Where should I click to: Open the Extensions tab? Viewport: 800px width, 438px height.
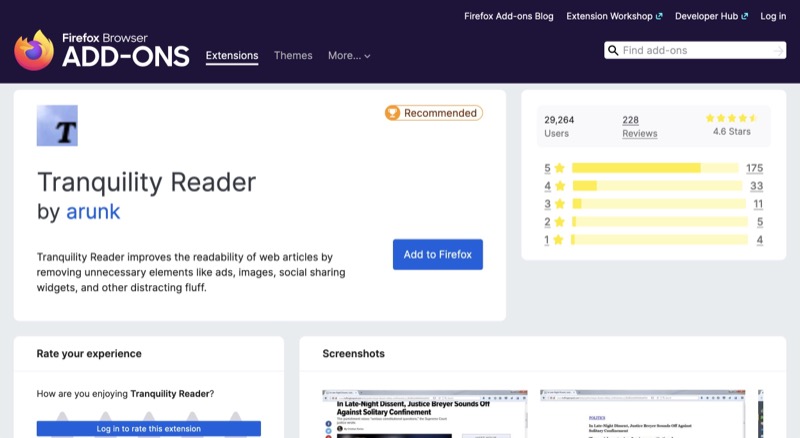[x=232, y=56]
